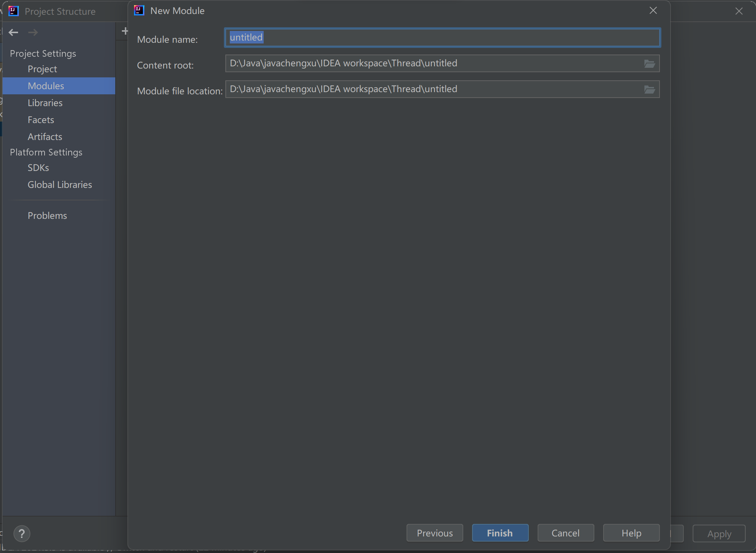
Task: Click the Content root path field
Action: [x=431, y=63]
